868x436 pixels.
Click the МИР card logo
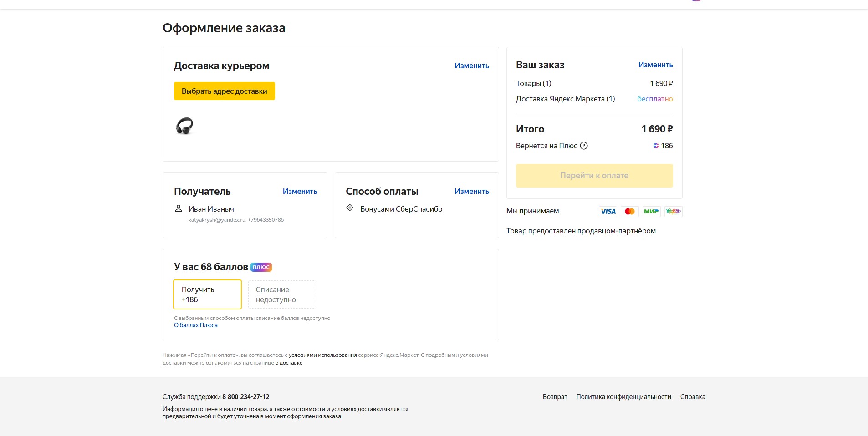651,211
